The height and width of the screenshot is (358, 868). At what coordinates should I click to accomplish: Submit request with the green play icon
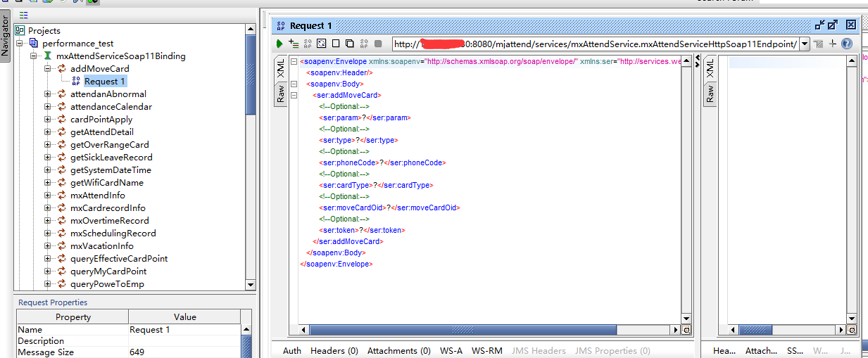279,44
